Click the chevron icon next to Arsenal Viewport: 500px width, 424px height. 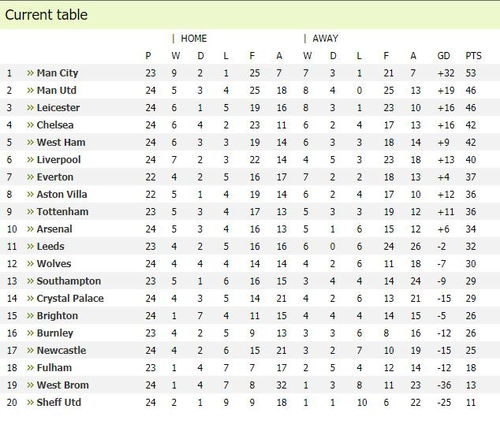click(30, 229)
